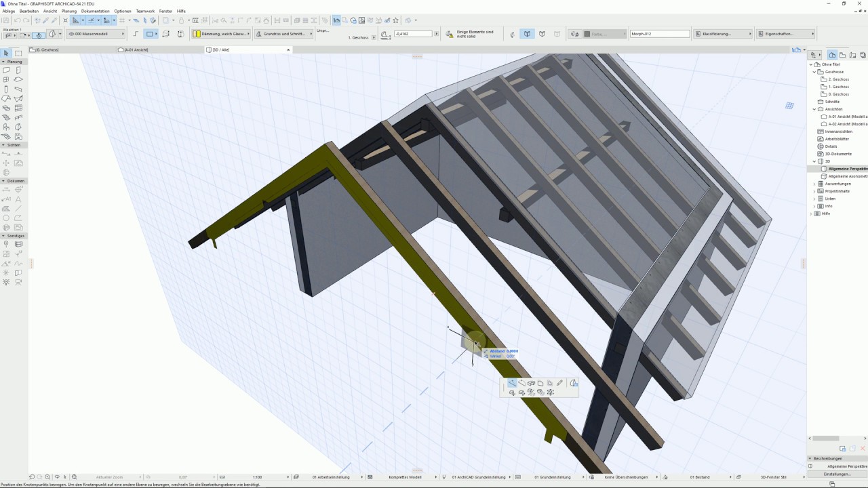Open the Dämmung, weich Glasw... material dropdown
This screenshot has width=868, height=488.
(221, 34)
